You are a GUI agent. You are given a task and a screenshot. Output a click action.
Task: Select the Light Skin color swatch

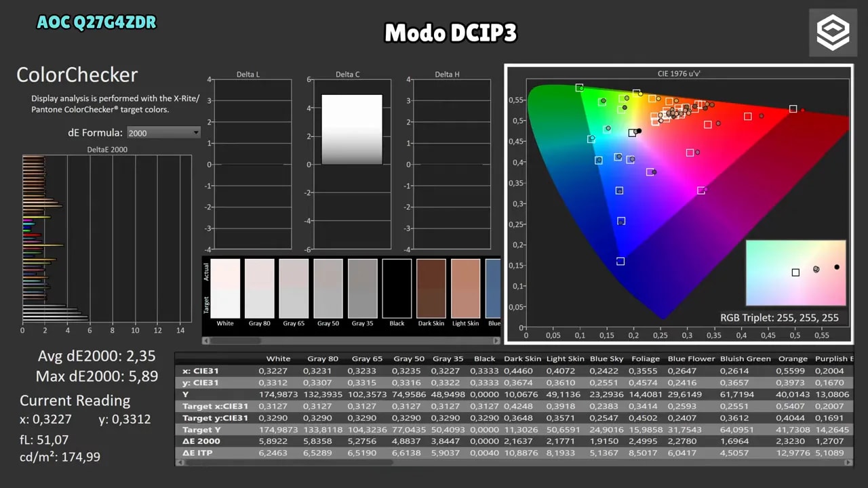coord(465,289)
